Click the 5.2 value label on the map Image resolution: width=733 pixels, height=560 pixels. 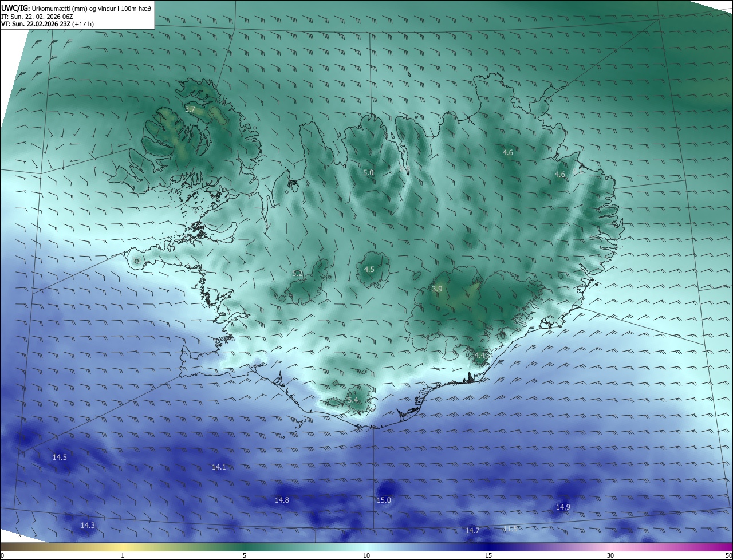tap(297, 274)
